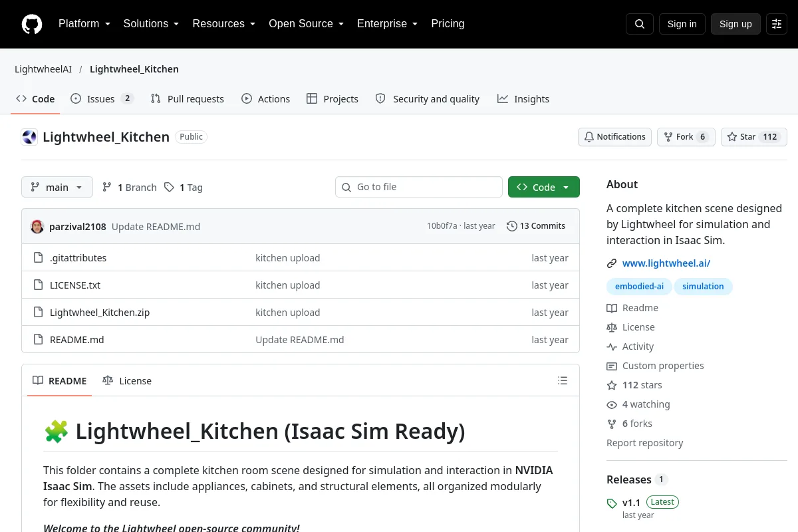Expand the Enterprise menu

pos(387,24)
